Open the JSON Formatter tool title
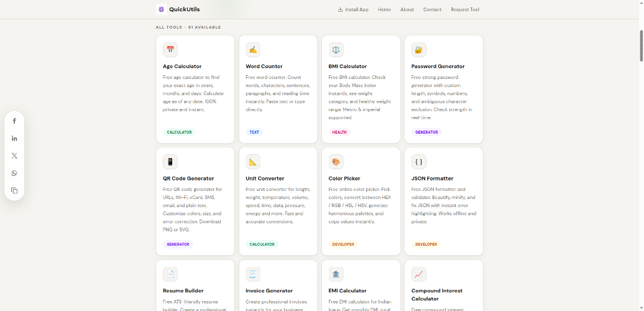Viewport: 644px width, 311px height. click(432, 179)
